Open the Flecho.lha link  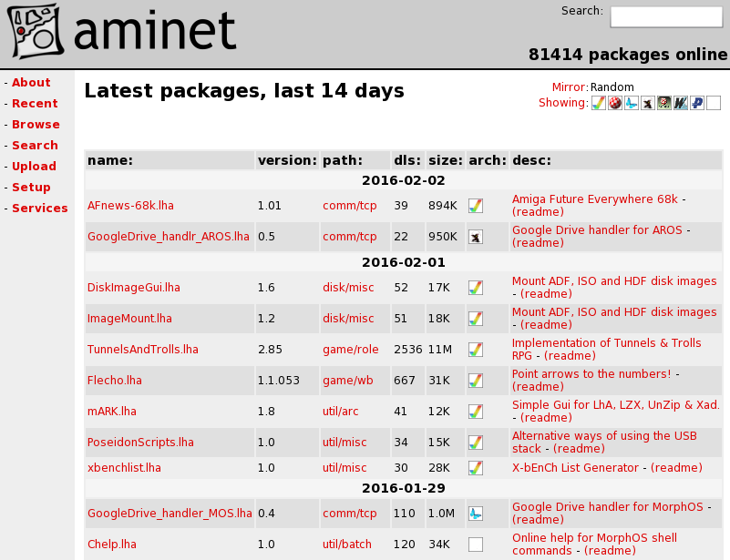[x=115, y=380]
